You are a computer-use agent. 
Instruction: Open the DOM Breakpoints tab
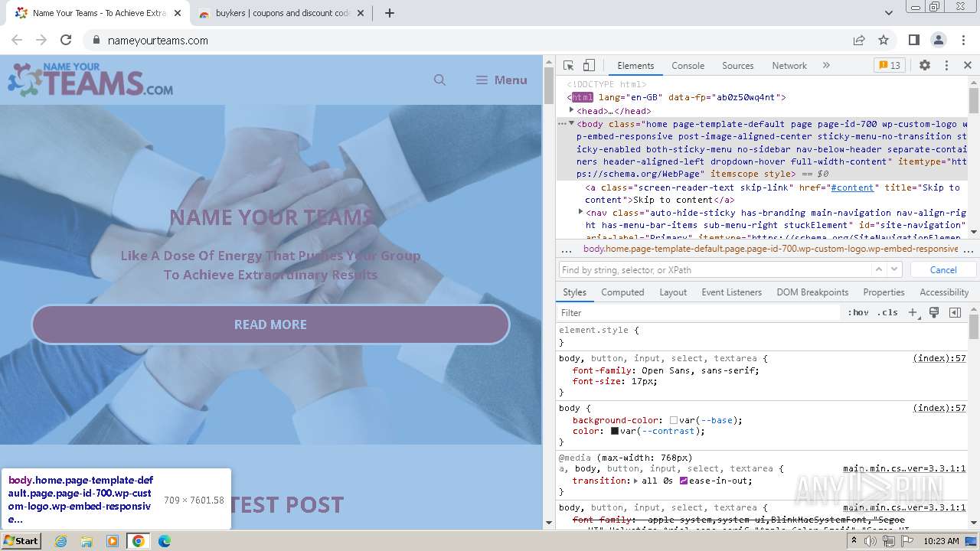pos(812,292)
